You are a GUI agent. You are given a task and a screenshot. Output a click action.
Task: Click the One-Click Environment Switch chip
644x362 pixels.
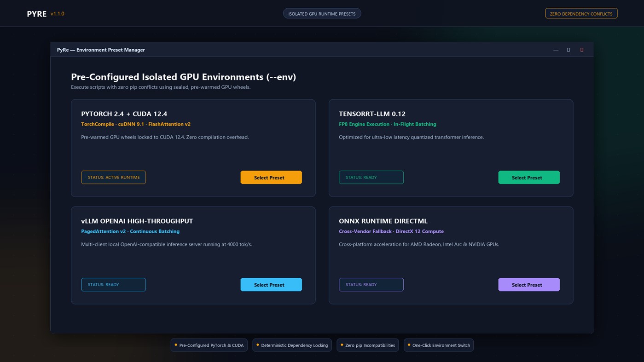tap(439, 345)
